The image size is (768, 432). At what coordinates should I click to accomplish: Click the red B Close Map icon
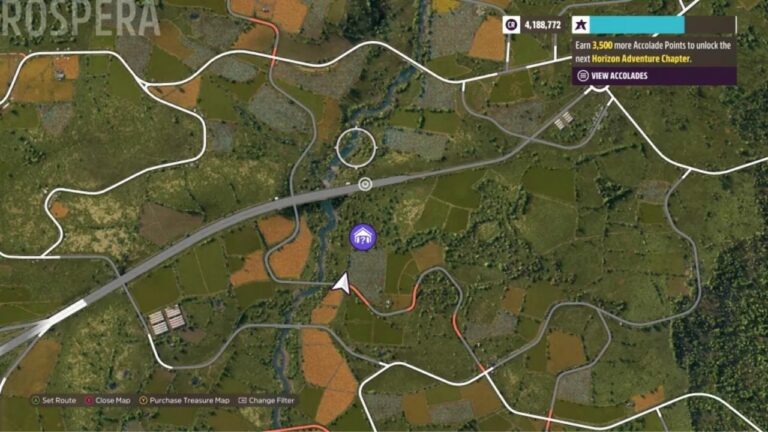tap(89, 401)
